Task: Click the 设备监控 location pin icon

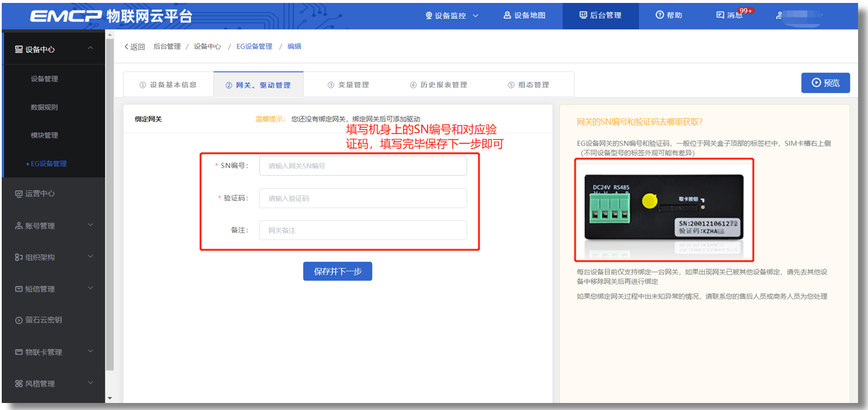Action: pos(429,15)
